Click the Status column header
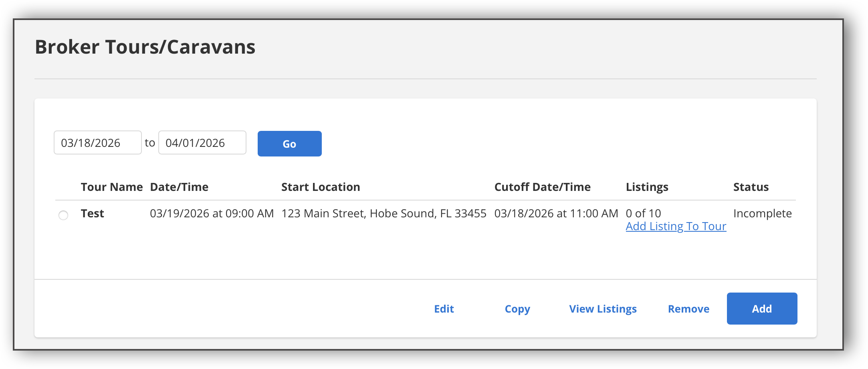Image resolution: width=868 pixels, height=369 pixels. point(751,187)
